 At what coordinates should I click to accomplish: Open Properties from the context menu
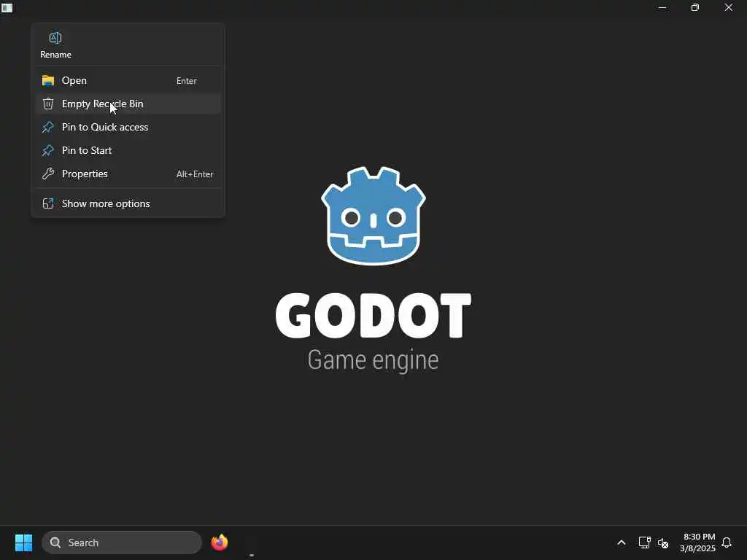click(x=128, y=174)
